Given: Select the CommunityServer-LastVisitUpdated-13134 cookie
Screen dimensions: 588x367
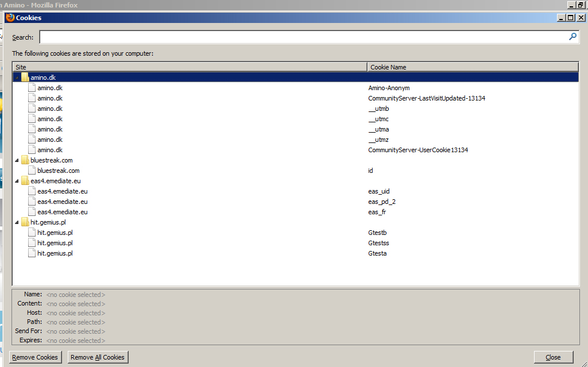Looking at the screenshot, I should tap(296, 98).
